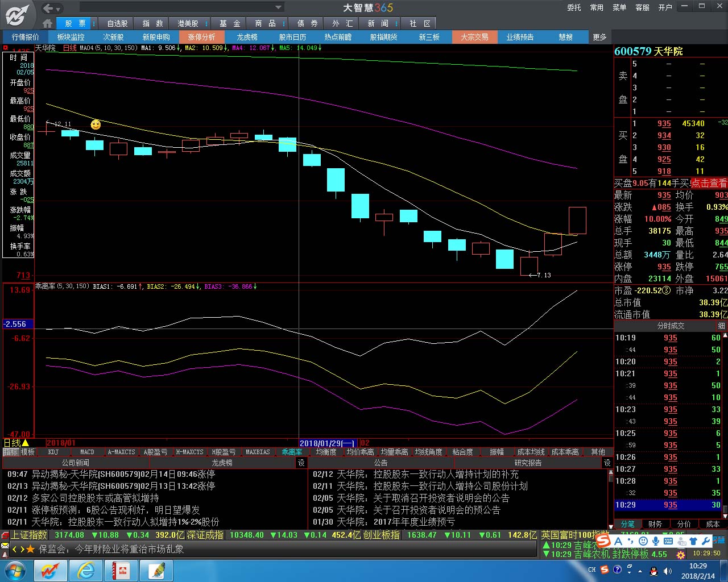Open the 财务 tab in right panel
Image resolution: width=728 pixels, height=582 pixels.
[656, 524]
